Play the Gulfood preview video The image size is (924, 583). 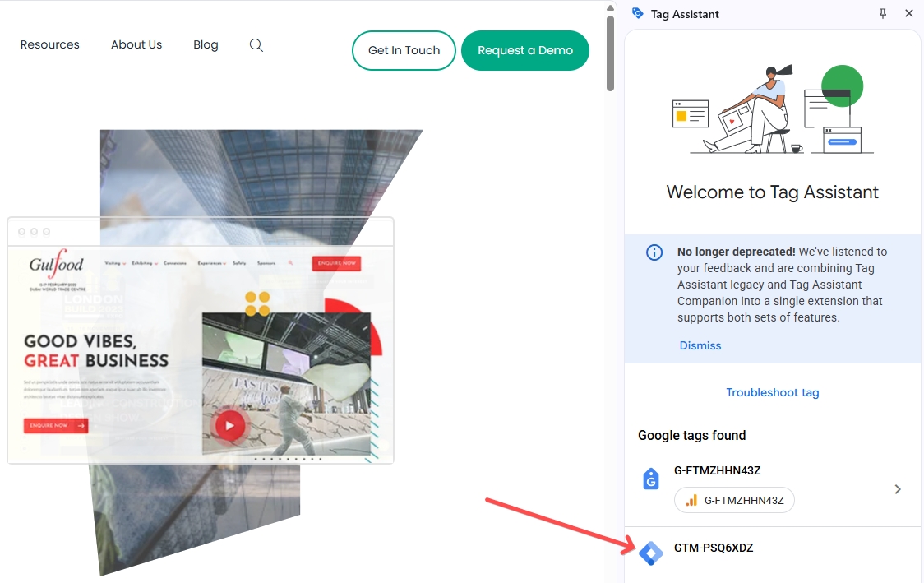pos(230,425)
